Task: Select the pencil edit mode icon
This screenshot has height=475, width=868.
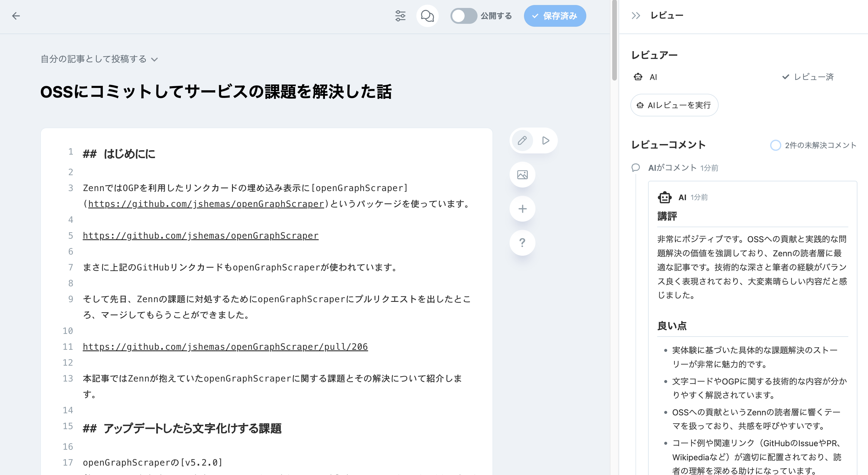Action: [x=522, y=141]
